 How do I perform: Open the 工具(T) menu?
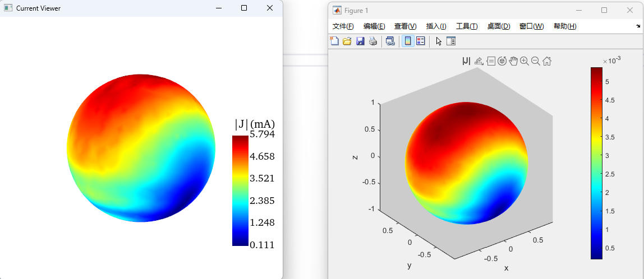pos(466,26)
